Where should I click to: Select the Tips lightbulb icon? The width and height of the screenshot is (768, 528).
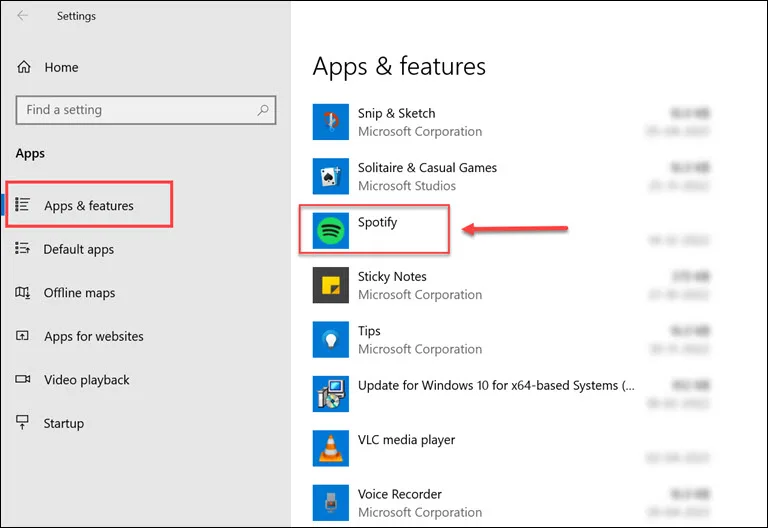click(x=331, y=339)
